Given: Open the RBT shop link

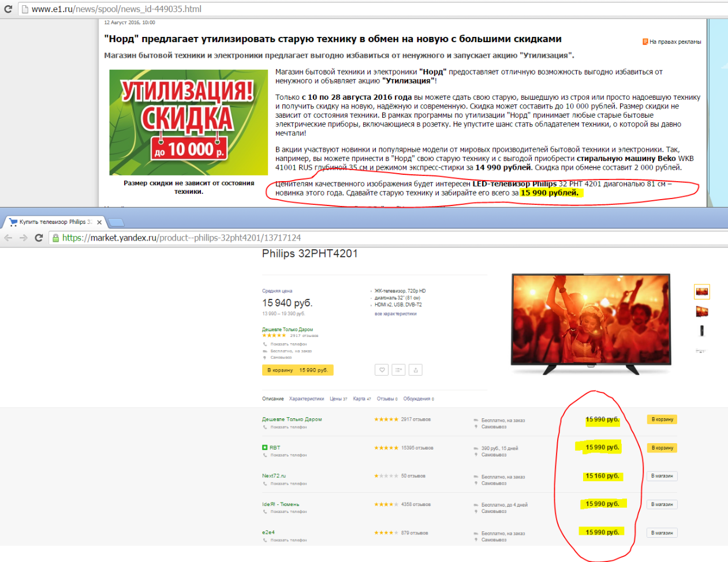Looking at the screenshot, I should click(275, 448).
